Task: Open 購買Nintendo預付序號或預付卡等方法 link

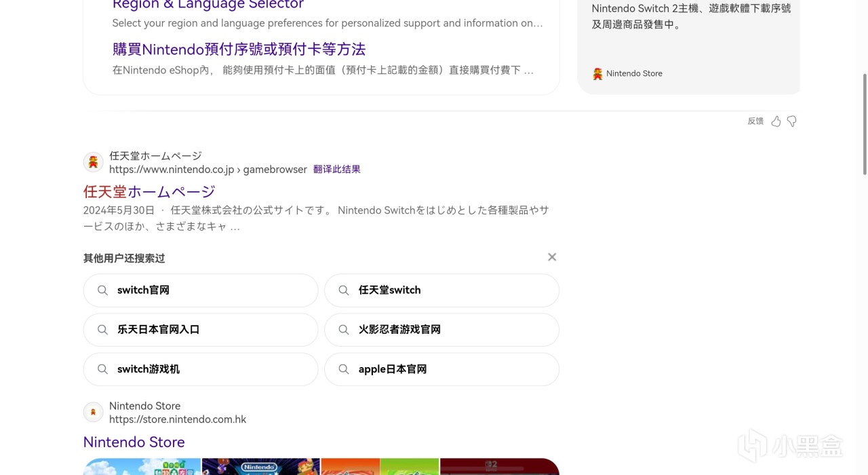Action: [239, 49]
